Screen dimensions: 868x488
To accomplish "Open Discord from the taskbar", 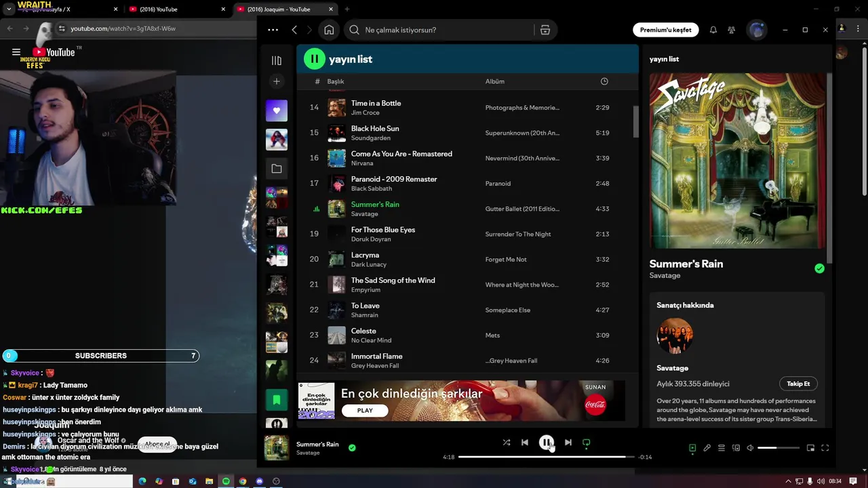I will tap(259, 481).
